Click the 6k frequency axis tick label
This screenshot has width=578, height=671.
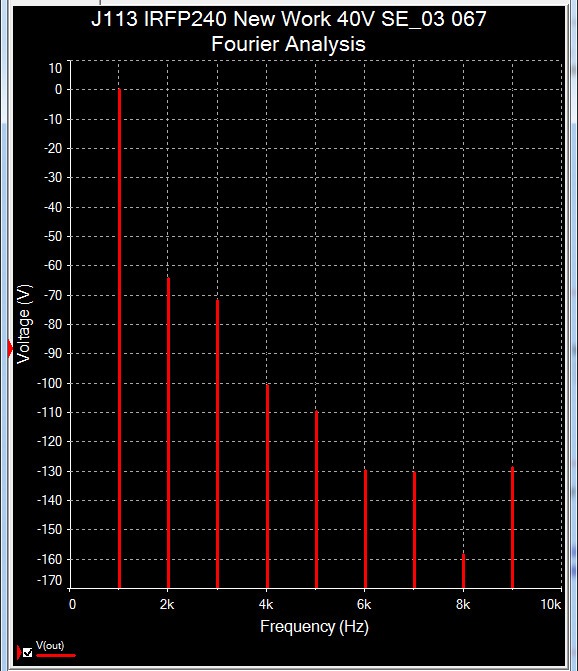[364, 604]
